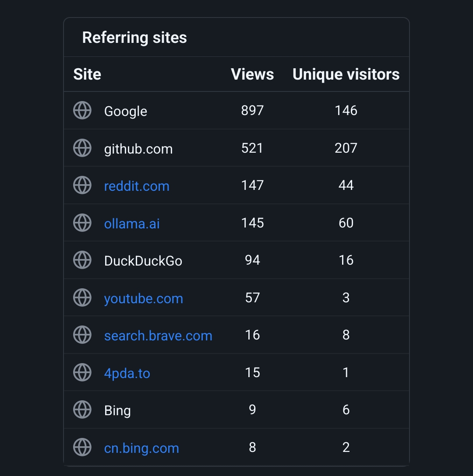Click the globe icon beside Bing
473x476 pixels.
[x=82, y=409]
